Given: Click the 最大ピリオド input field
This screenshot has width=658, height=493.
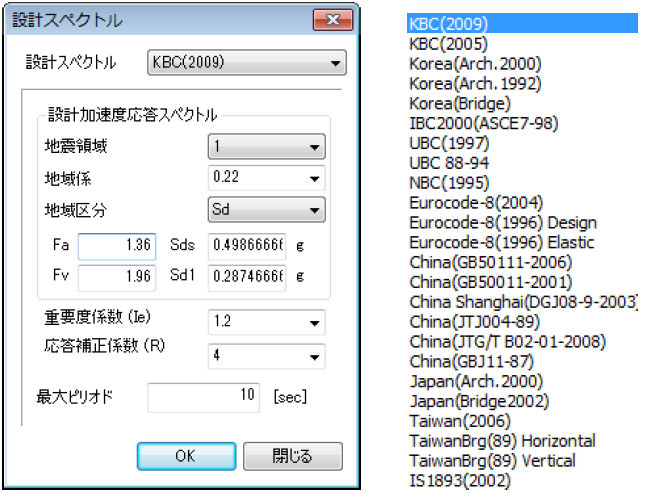Looking at the screenshot, I should (204, 397).
